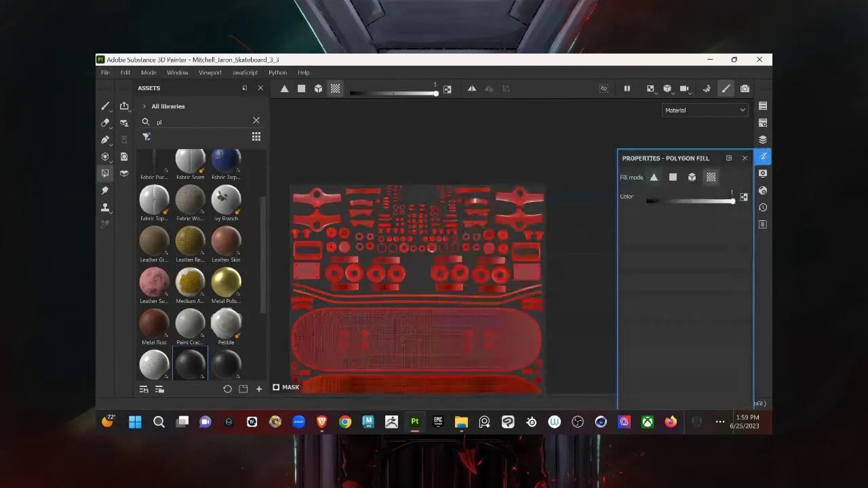This screenshot has width=868, height=488.
Task: Open the Viewport menu
Action: point(210,73)
